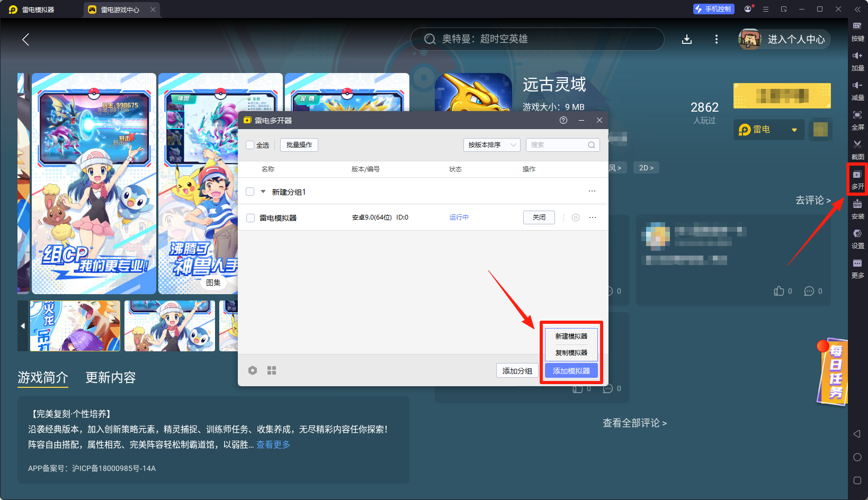Click the 名称 column header
Image resolution: width=868 pixels, height=500 pixels.
click(x=268, y=169)
